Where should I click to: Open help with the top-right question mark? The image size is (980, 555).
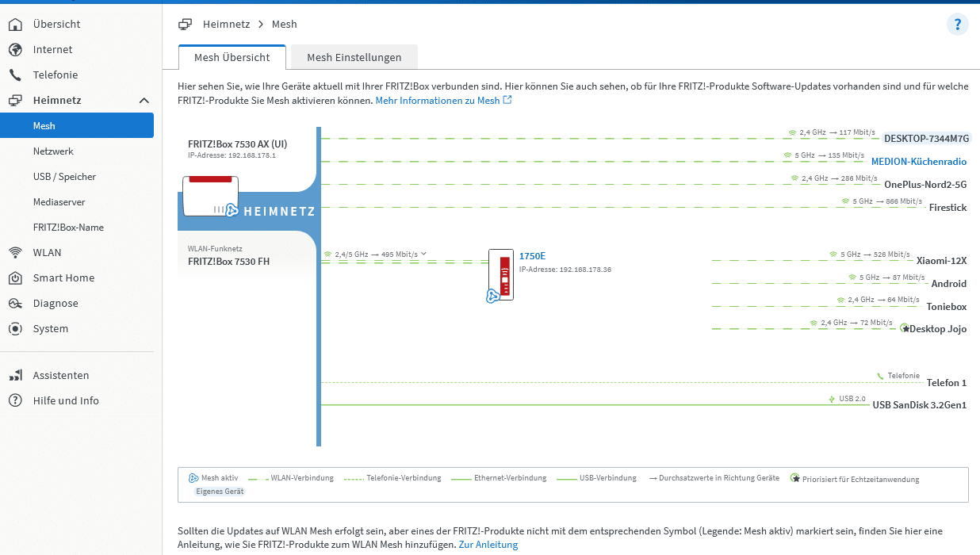[958, 25]
